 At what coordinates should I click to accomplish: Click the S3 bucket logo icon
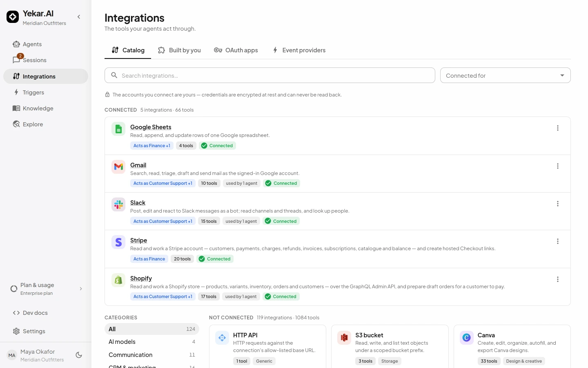click(x=344, y=338)
